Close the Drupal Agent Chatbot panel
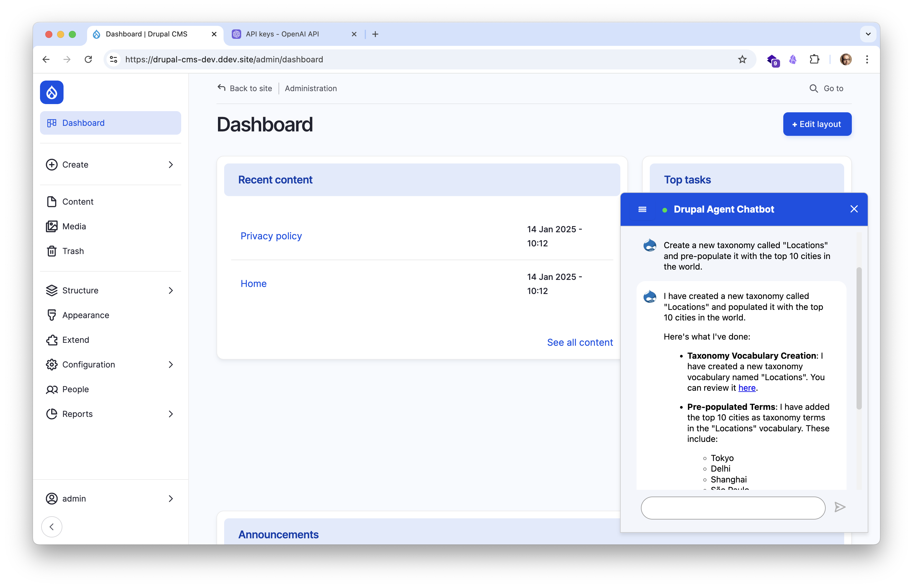 point(854,209)
